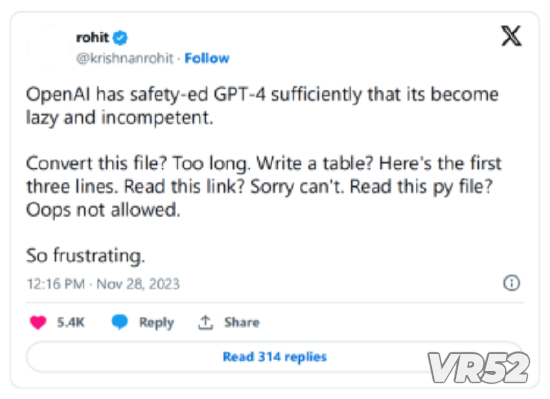Click the VR52 watermark logo
Screen dimensions: 550x399
[x=479, y=367]
